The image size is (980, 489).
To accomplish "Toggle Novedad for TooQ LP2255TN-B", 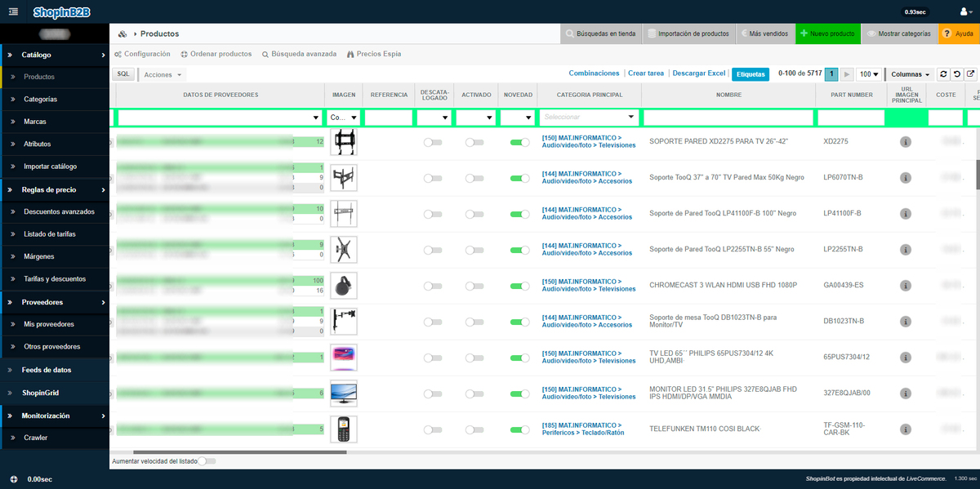I will [519, 250].
